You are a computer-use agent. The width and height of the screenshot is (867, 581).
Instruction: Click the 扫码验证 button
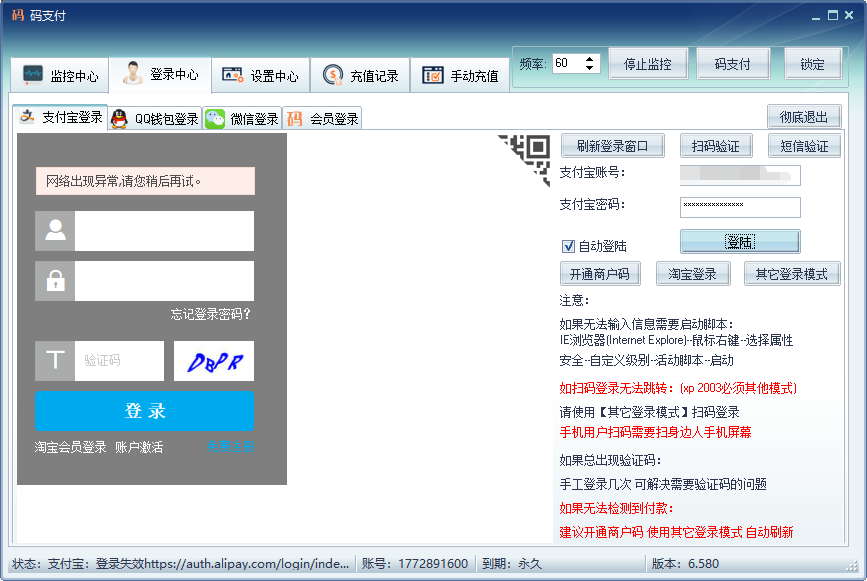[x=715, y=146]
